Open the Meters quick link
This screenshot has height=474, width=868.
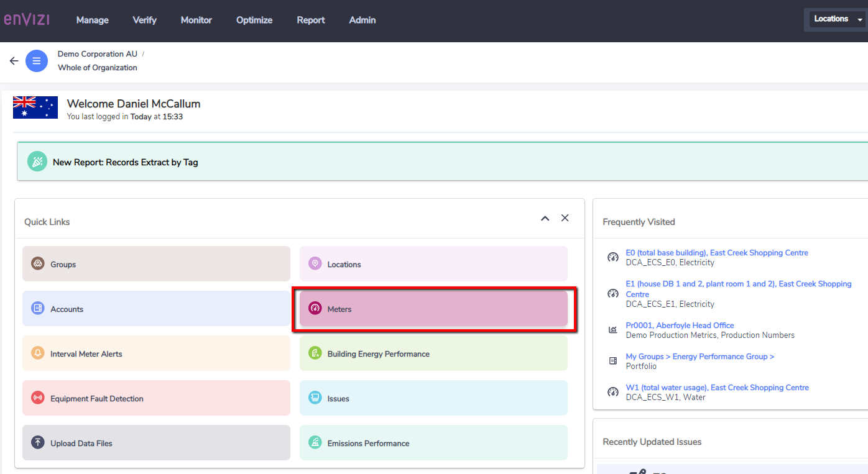point(433,309)
